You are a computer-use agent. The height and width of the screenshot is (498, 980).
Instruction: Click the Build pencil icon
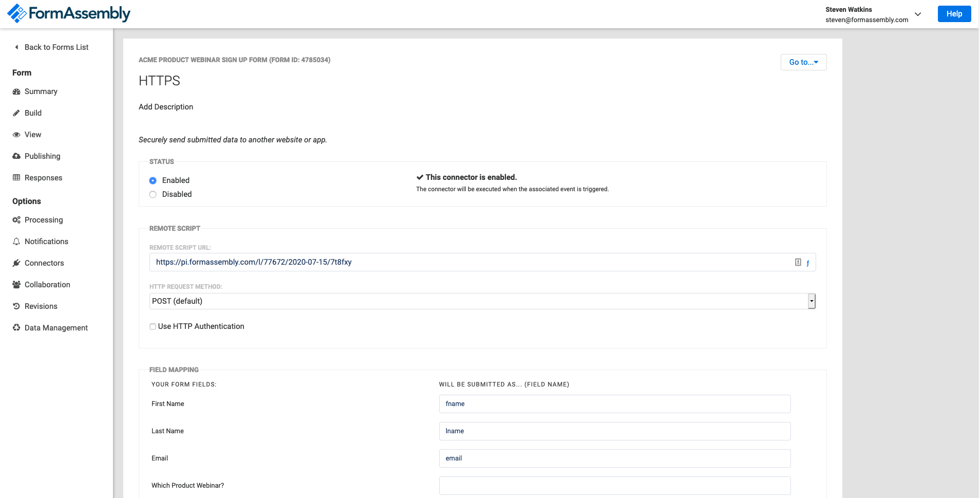pyautogui.click(x=16, y=113)
